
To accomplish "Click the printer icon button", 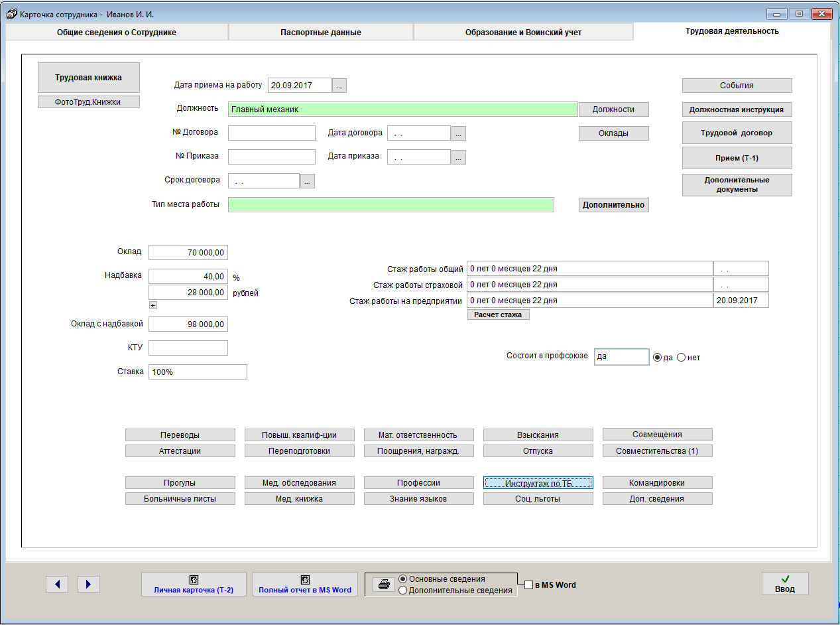I will coord(383,585).
